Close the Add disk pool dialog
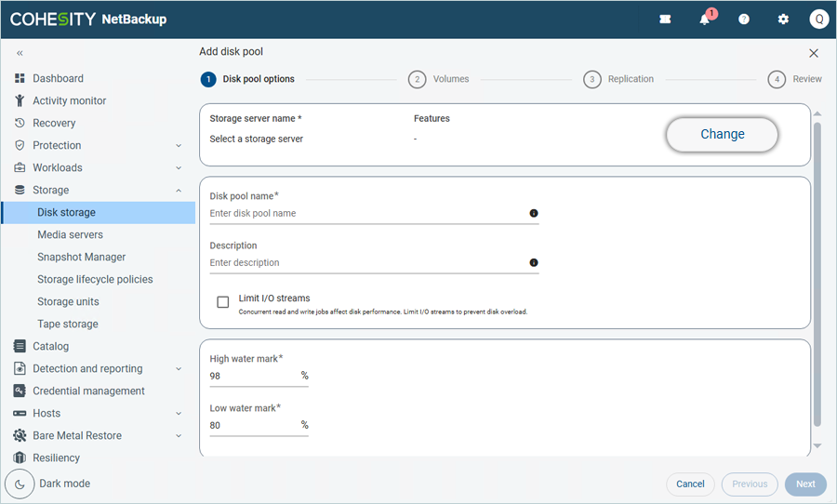837x504 pixels. pyautogui.click(x=814, y=54)
